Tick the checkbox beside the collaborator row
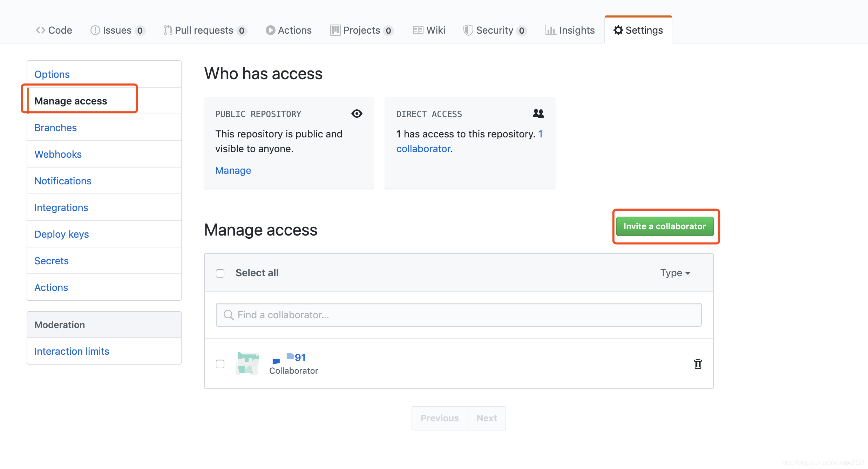 [x=220, y=364]
